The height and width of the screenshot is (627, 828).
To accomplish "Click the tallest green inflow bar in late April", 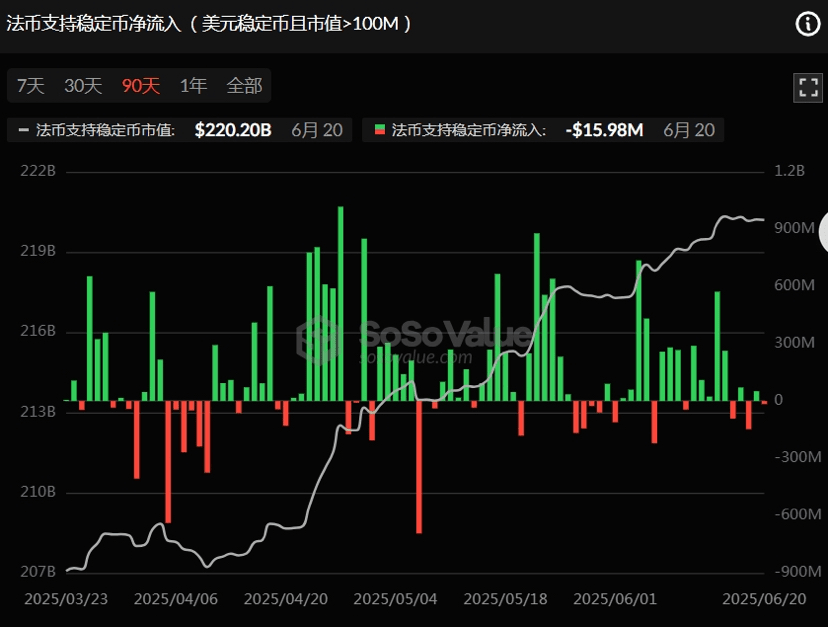I will tap(341, 304).
